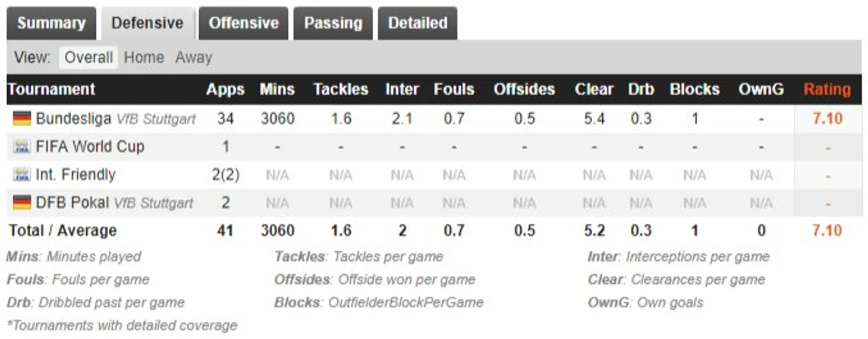Select the Overall view option
Screen dimensions: 868x339
pos(89,58)
